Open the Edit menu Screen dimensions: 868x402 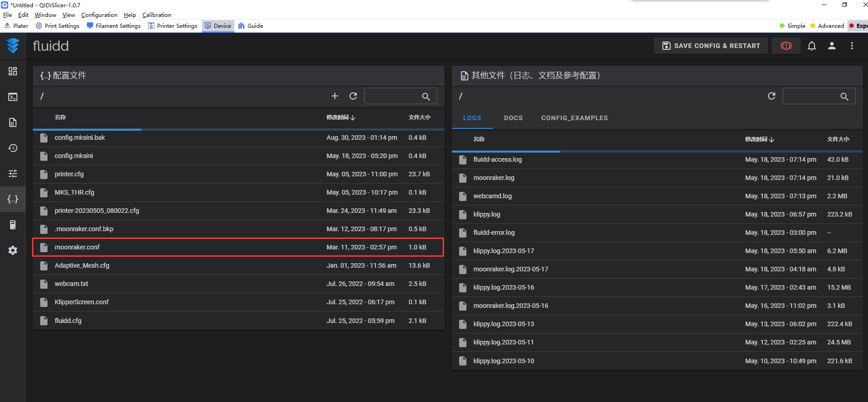pyautogui.click(x=23, y=15)
